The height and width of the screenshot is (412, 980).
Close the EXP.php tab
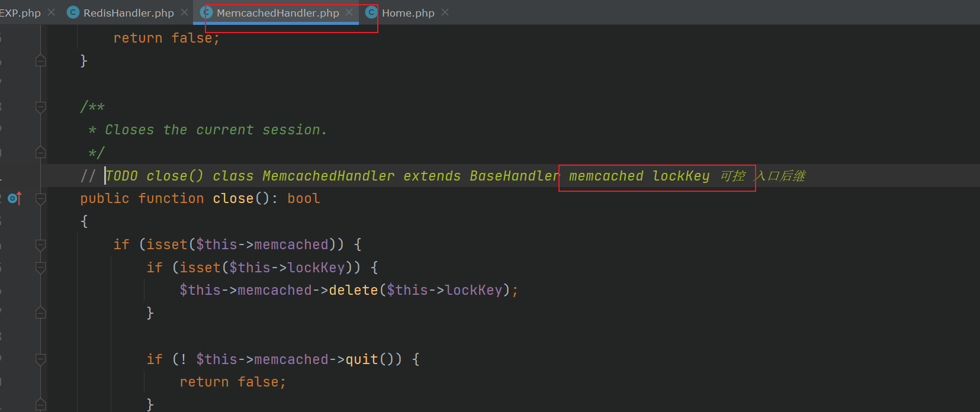coord(52,12)
